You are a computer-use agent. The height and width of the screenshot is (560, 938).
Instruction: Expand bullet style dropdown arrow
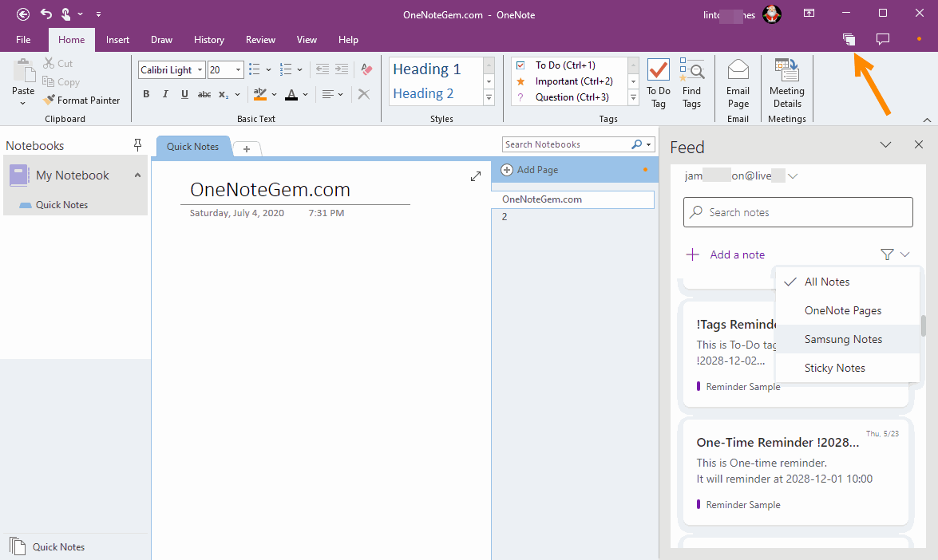[268, 70]
